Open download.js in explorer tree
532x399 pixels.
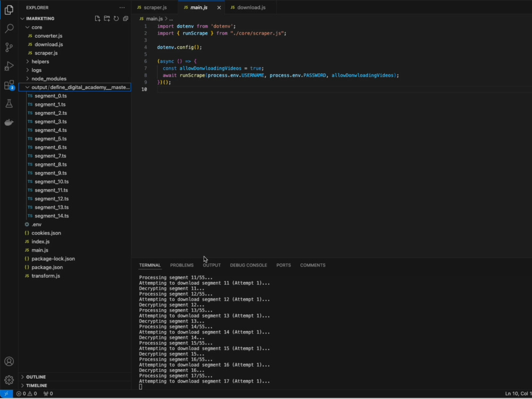74,45
